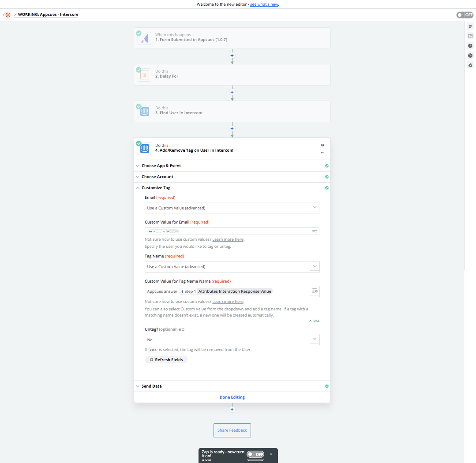476x463 pixels.
Task: Open step 1 Form Submitted in Appcues
Action: click(x=232, y=38)
